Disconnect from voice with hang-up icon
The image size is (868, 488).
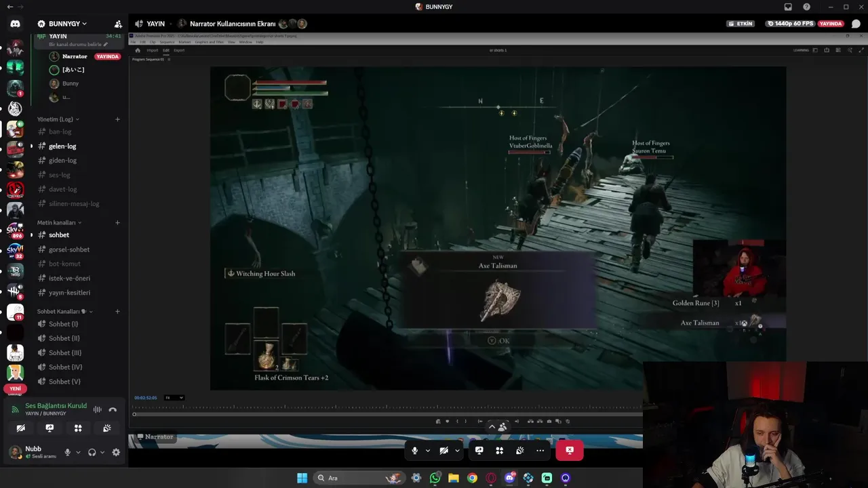113,409
